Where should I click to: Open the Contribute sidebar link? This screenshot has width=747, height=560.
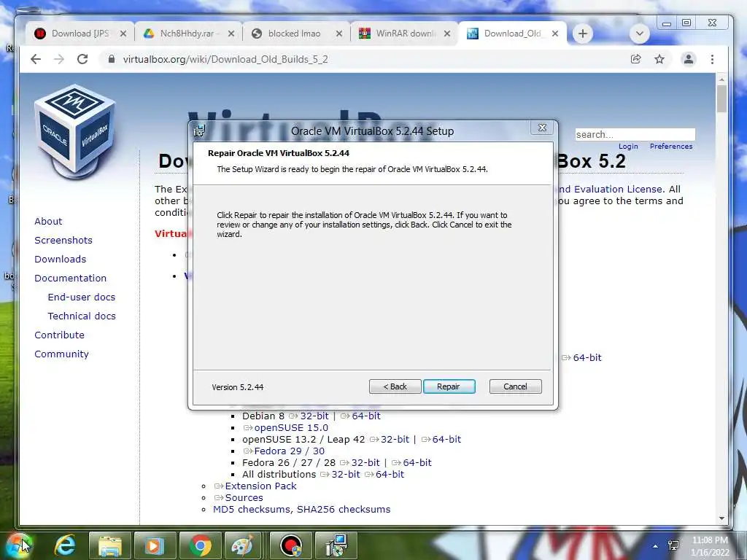tap(60, 335)
